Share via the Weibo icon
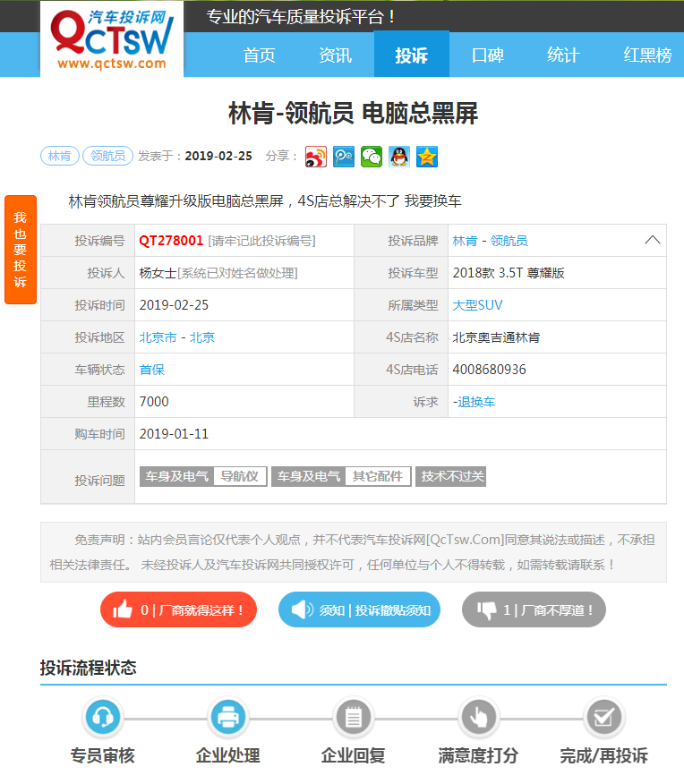 point(316,157)
